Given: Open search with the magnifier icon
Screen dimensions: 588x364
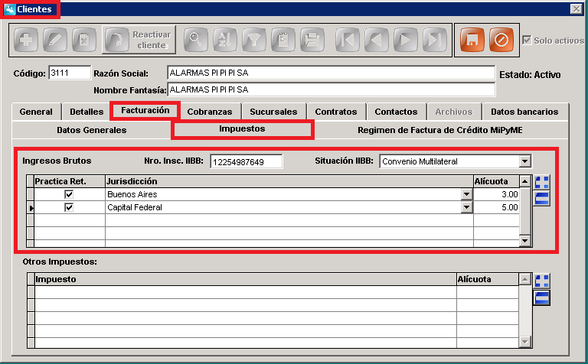Looking at the screenshot, I should click(195, 40).
